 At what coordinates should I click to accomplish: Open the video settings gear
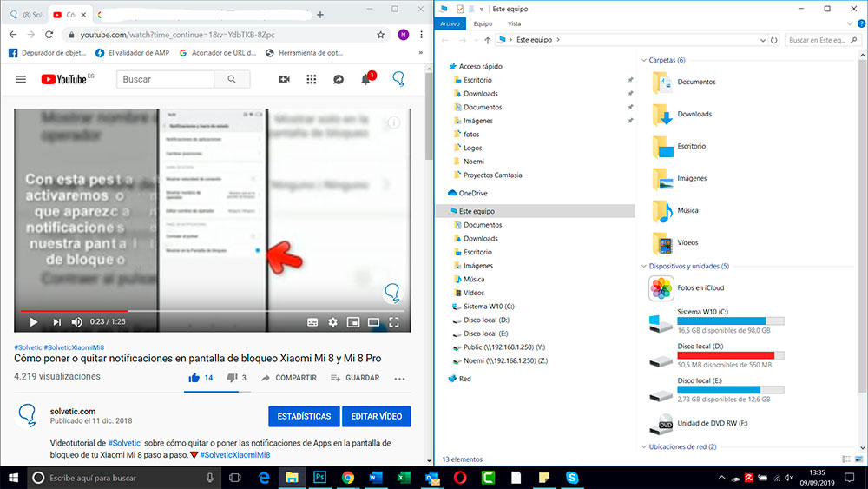[x=332, y=321]
